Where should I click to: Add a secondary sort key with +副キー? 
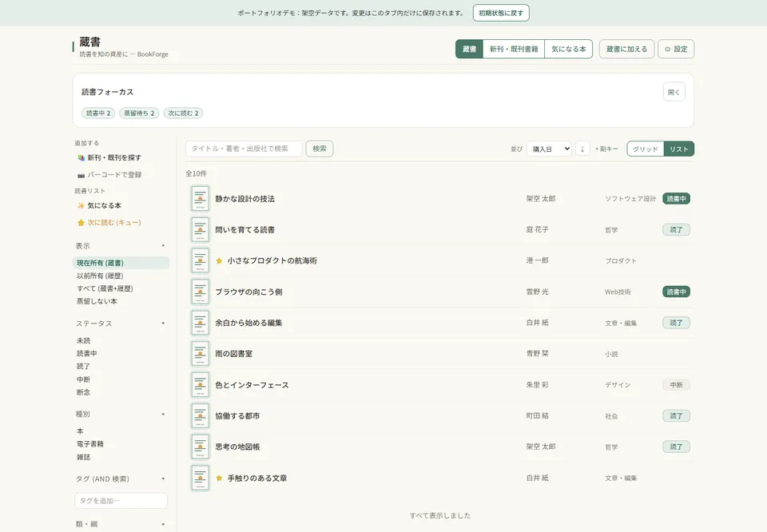click(606, 149)
